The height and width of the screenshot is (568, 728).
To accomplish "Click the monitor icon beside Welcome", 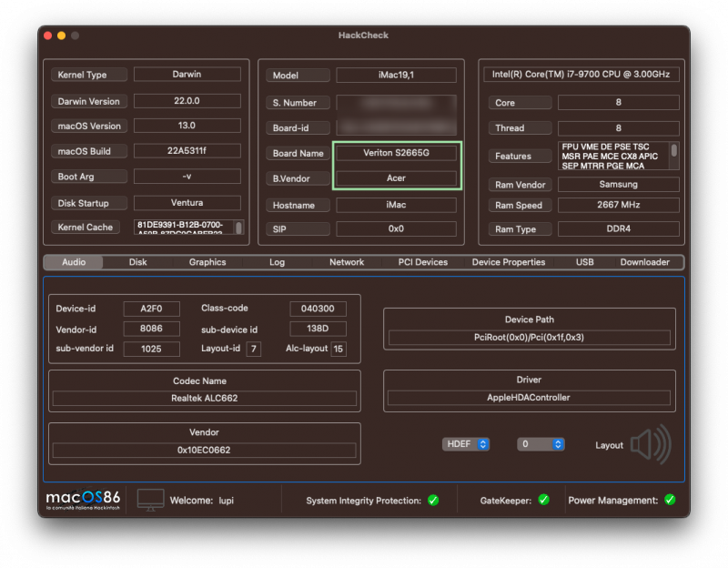I will (151, 500).
